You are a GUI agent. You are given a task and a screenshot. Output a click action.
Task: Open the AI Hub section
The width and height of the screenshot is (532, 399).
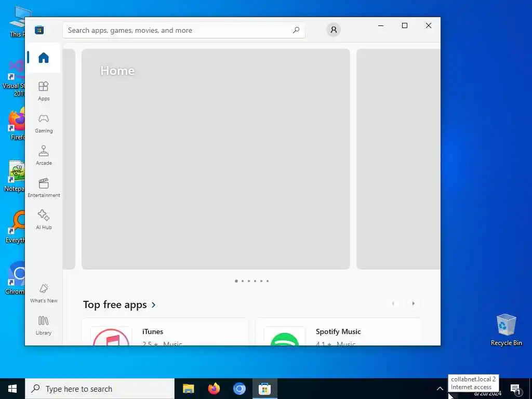44,220
